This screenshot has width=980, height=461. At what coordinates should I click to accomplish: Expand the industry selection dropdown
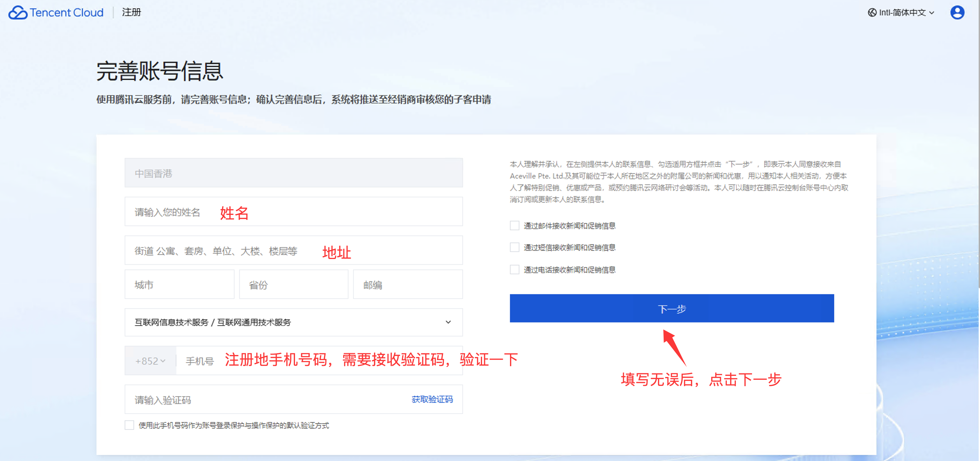click(293, 322)
